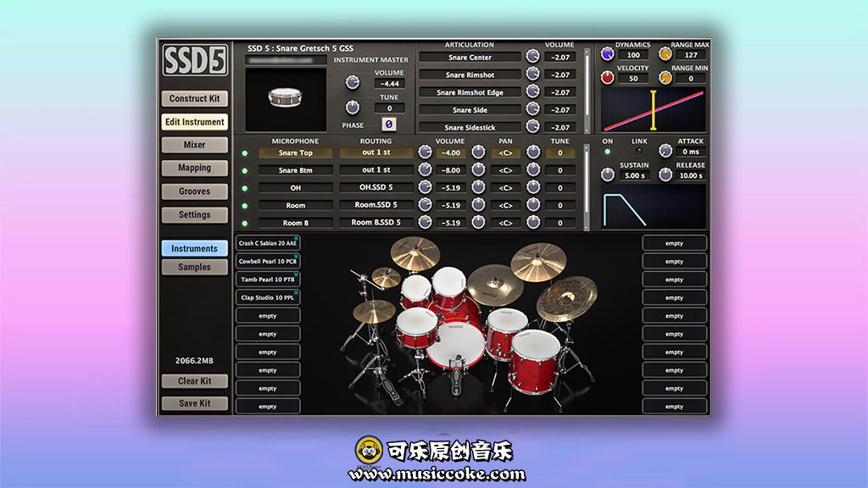Click the orange Range Max knob
The image size is (868, 488).
[665, 54]
